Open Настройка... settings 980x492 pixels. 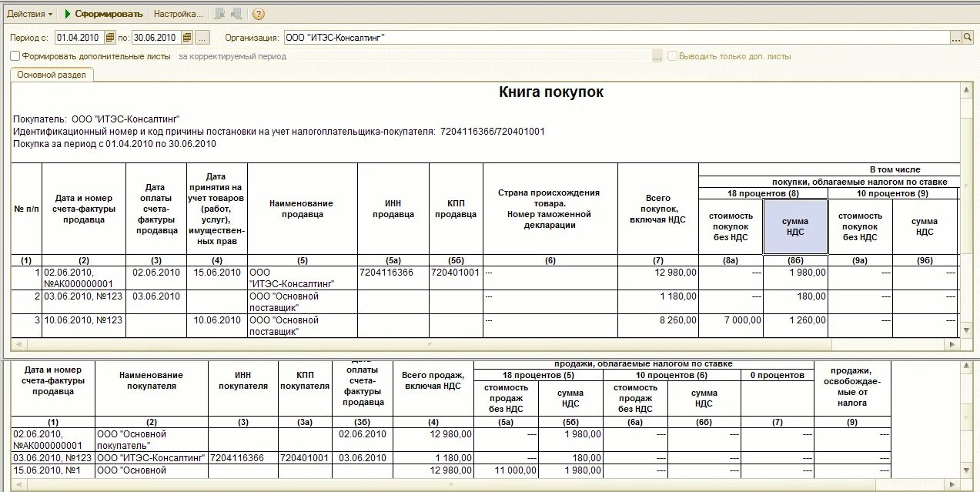[179, 14]
